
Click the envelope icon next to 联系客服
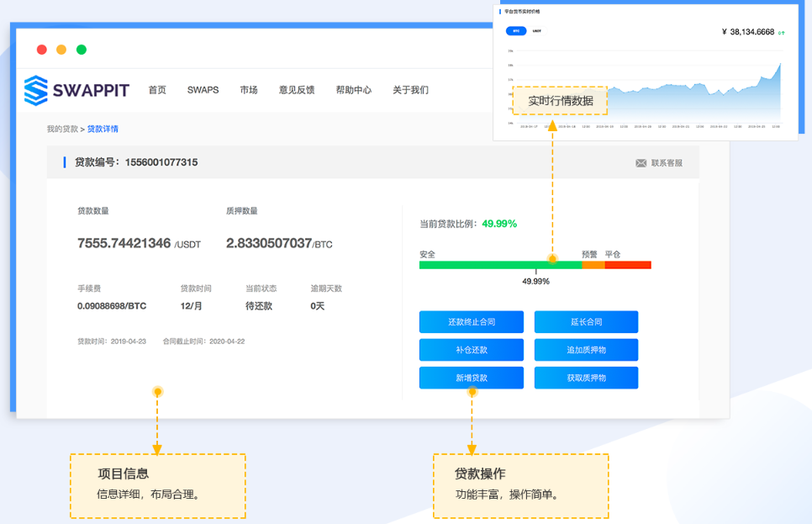(x=641, y=163)
